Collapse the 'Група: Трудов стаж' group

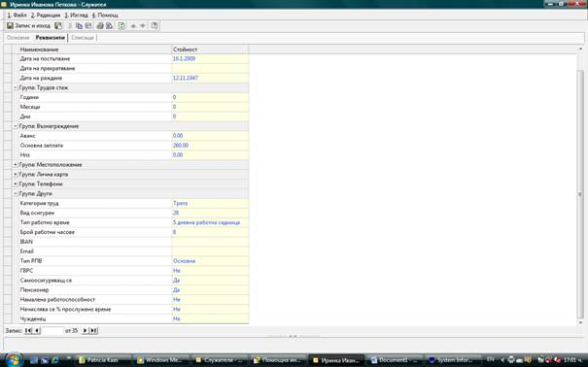coord(16,87)
